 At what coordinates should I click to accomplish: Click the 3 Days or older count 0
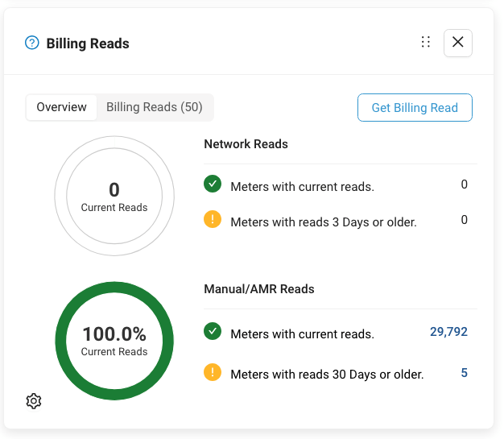coord(464,219)
